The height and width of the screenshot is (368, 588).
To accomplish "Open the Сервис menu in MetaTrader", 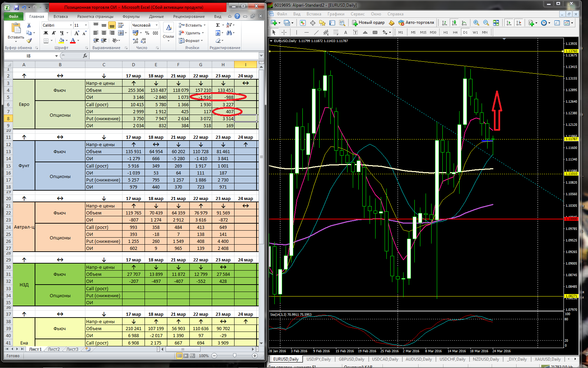I will (358, 14).
